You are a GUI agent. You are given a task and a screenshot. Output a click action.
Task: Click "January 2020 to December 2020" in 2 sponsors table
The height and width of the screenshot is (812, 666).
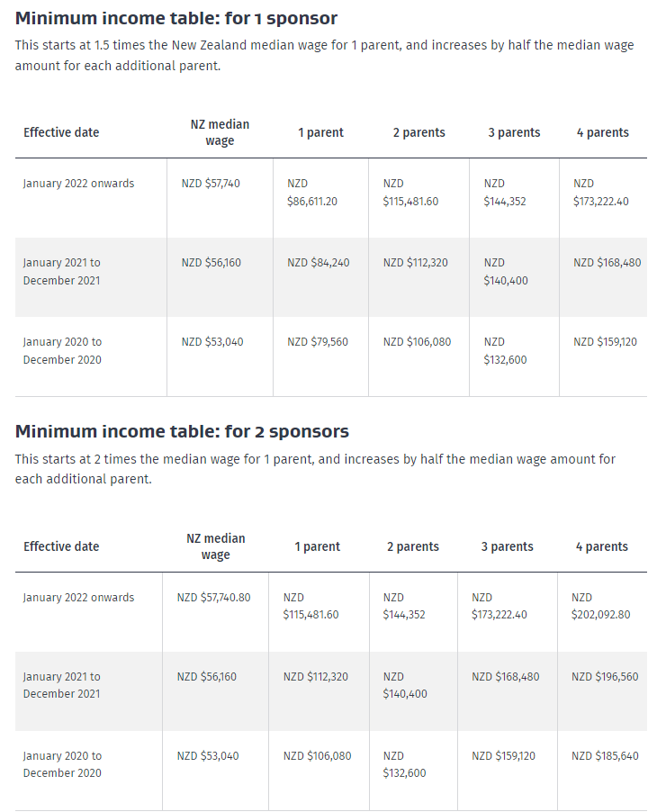[63, 764]
